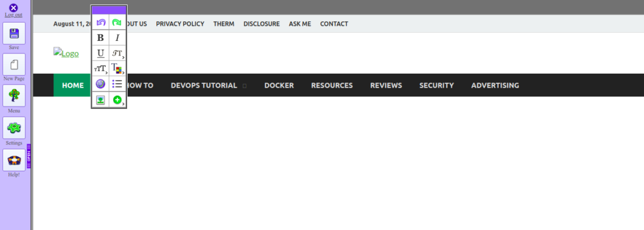Viewport: 644px width, 230px height.
Task: Apply Italic formatting
Action: point(118,38)
